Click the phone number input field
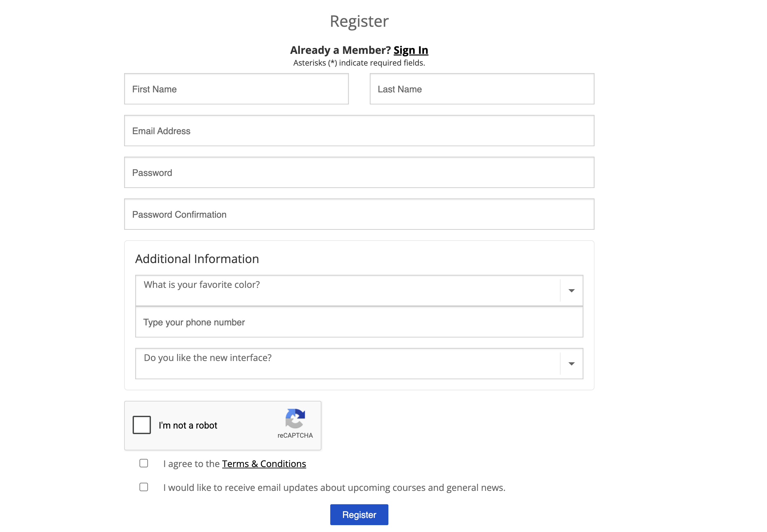This screenshot has width=767, height=532. (x=359, y=322)
